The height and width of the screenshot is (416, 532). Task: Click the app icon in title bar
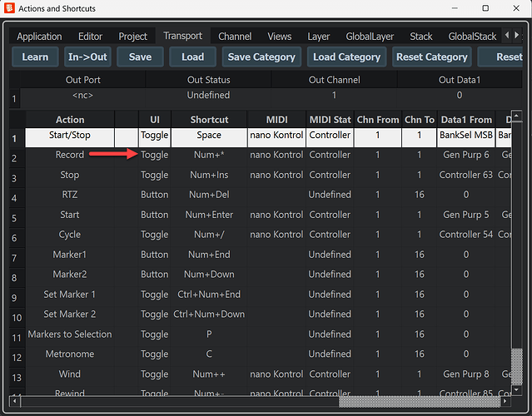coord(9,8)
